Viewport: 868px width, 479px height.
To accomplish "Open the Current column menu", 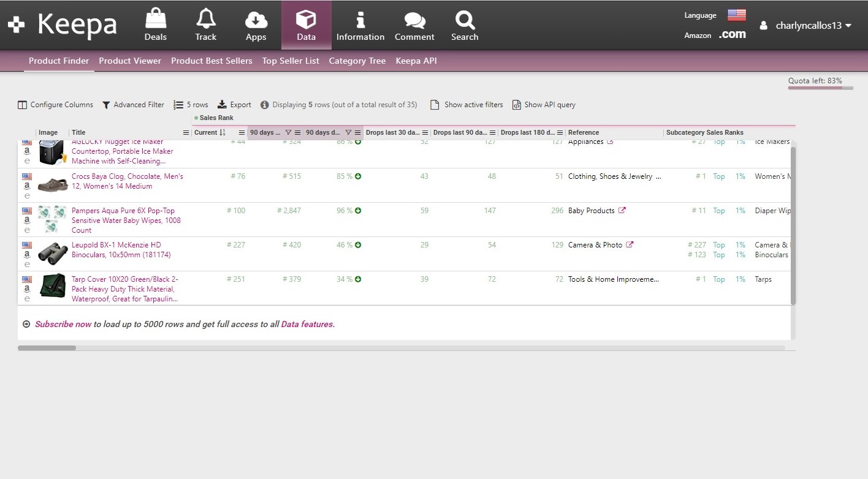I will coord(242,132).
